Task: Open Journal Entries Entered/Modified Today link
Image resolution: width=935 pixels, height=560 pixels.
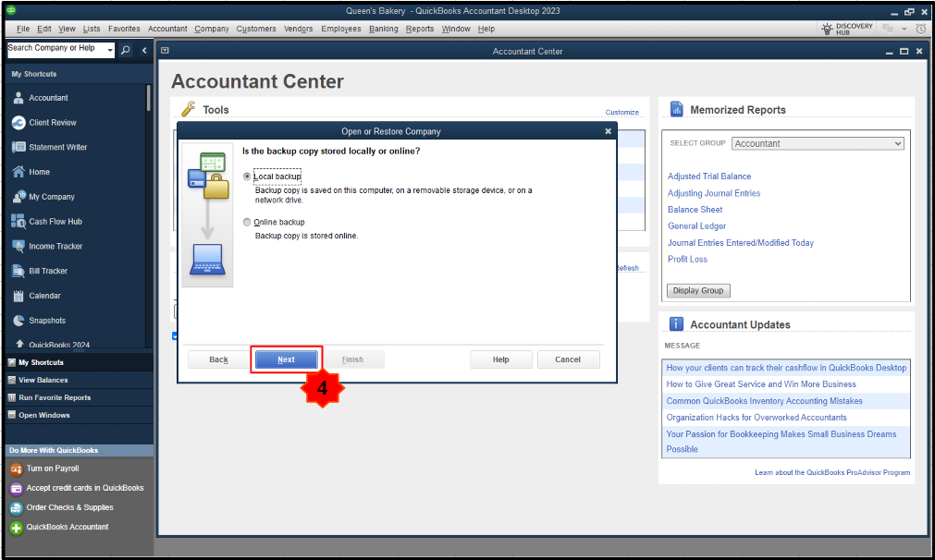Action: pyautogui.click(x=740, y=242)
